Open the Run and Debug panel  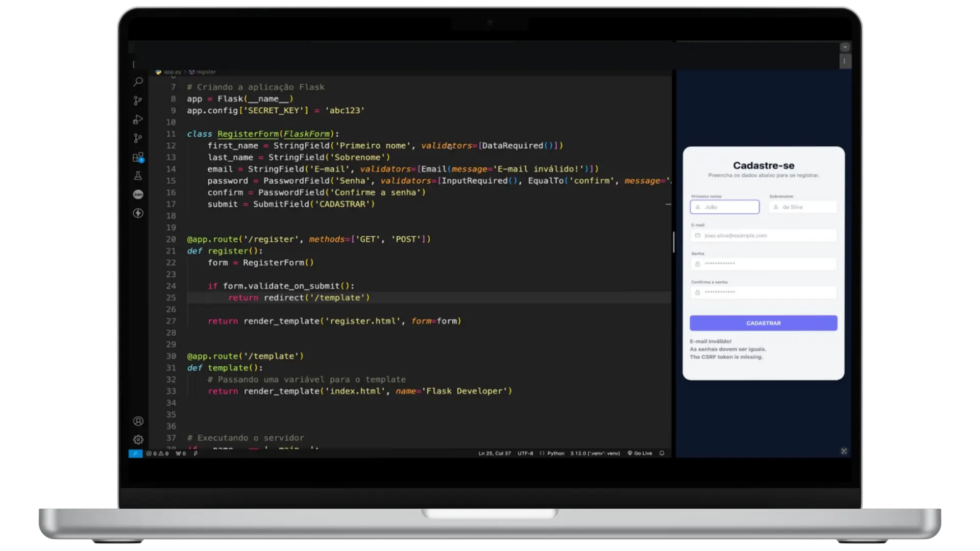138,119
